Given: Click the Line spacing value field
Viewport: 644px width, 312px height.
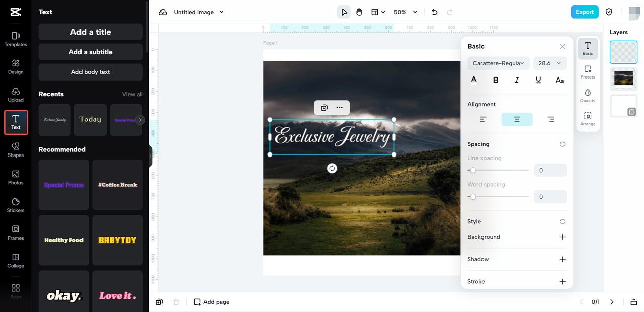Looking at the screenshot, I should [x=550, y=170].
